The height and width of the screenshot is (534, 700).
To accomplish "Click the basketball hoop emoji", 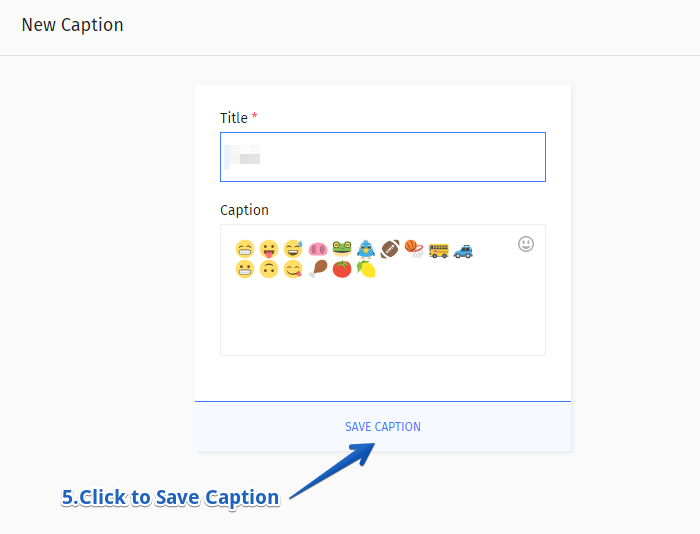I will [x=414, y=249].
